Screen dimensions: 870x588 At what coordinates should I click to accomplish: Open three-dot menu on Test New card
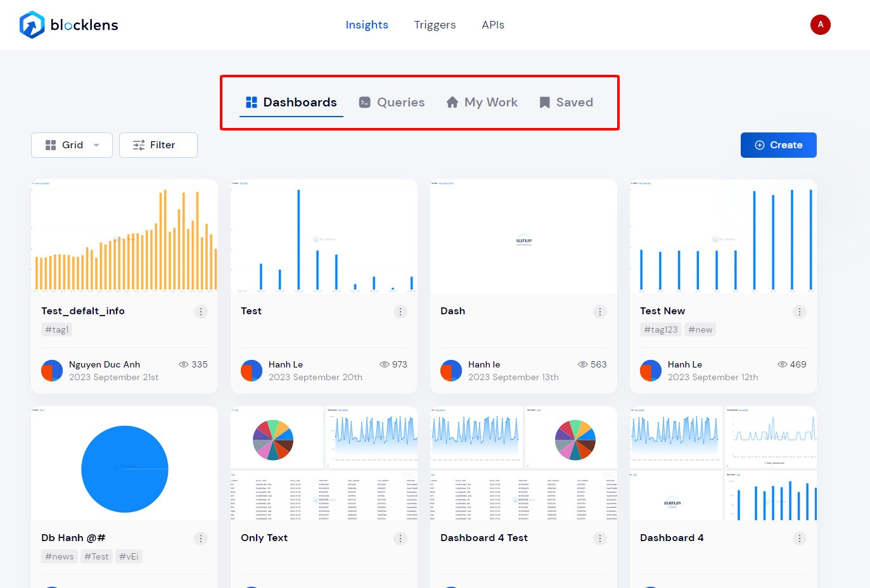pos(800,312)
